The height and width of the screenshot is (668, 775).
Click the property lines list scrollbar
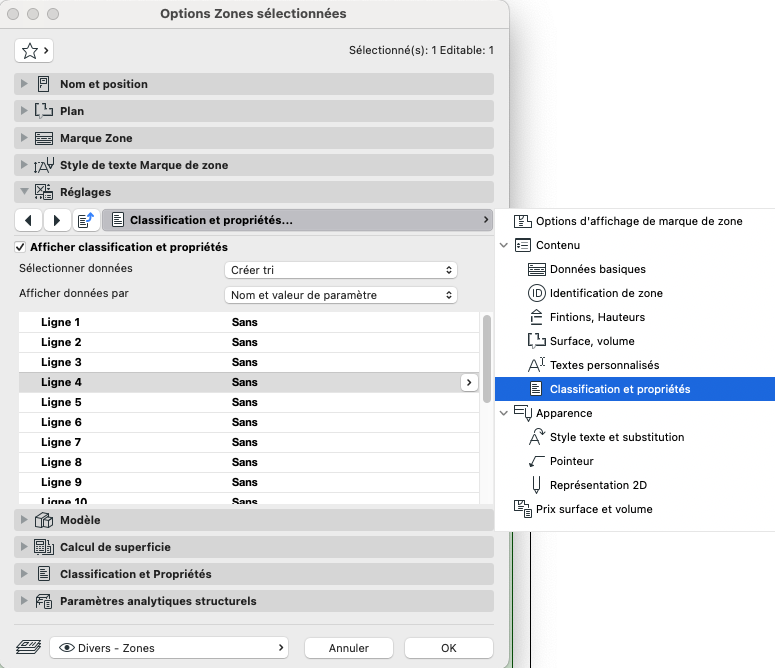487,359
